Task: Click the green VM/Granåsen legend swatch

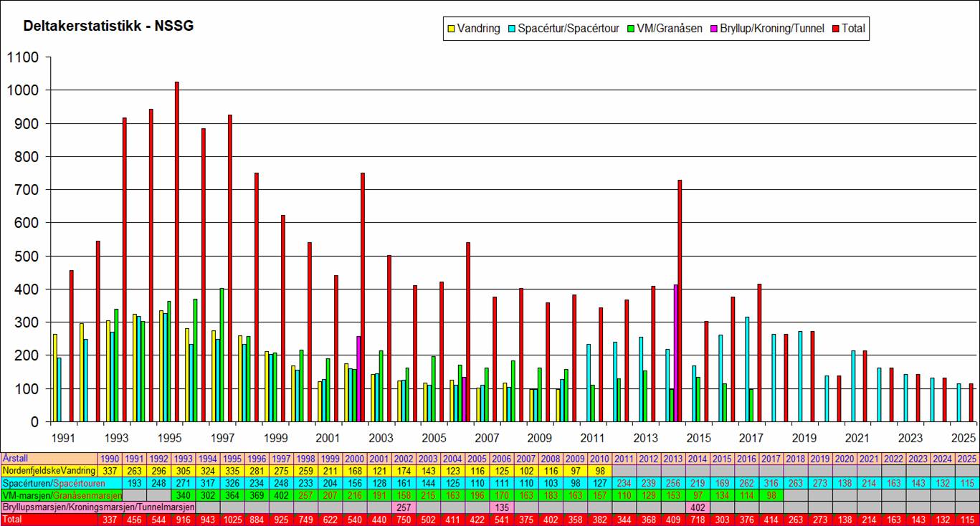Action: pyautogui.click(x=630, y=29)
